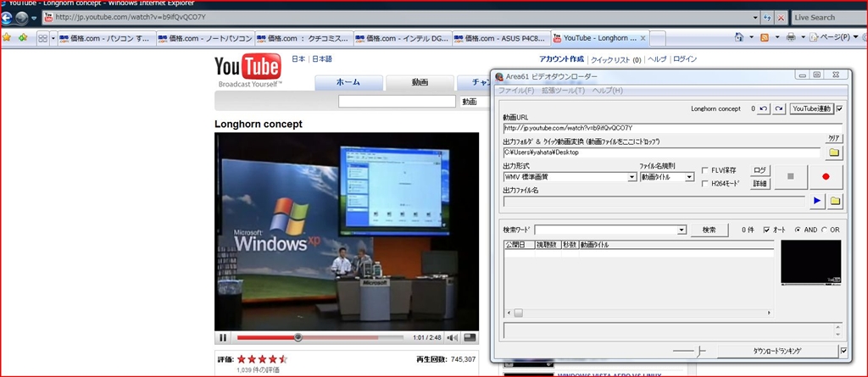
Task: Switch to the 価格.com ノートパソコン tab
Action: [x=205, y=38]
